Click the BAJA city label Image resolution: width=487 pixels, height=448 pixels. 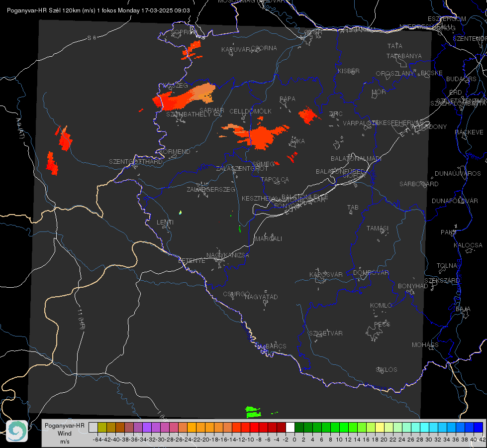pos(463,309)
